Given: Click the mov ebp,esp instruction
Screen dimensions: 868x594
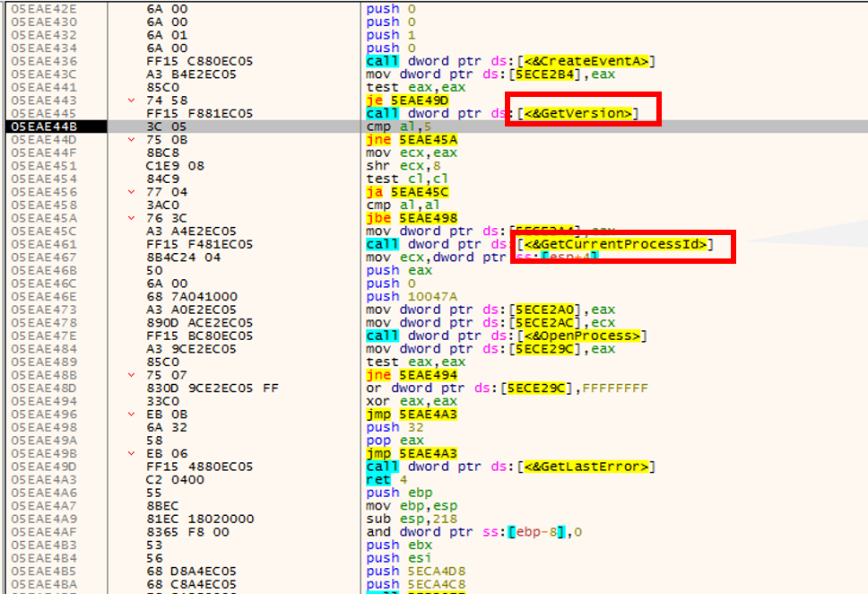Looking at the screenshot, I should (x=412, y=506).
